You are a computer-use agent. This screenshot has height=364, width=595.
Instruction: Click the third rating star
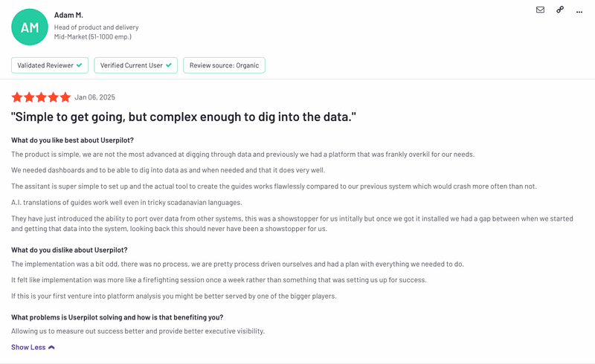coord(41,97)
